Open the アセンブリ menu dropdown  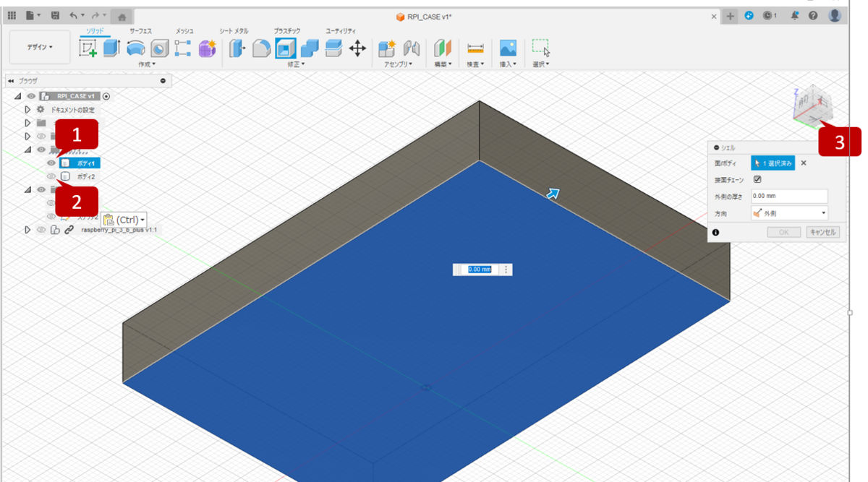[399, 64]
